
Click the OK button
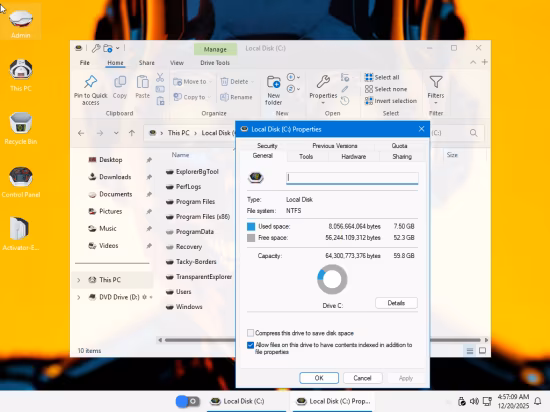coord(319,378)
